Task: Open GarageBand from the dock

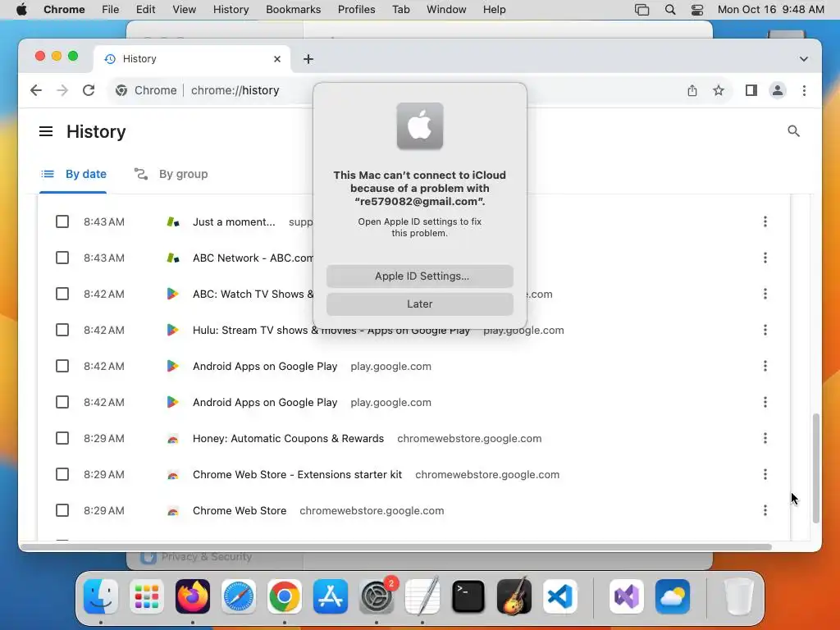Action: [x=514, y=596]
